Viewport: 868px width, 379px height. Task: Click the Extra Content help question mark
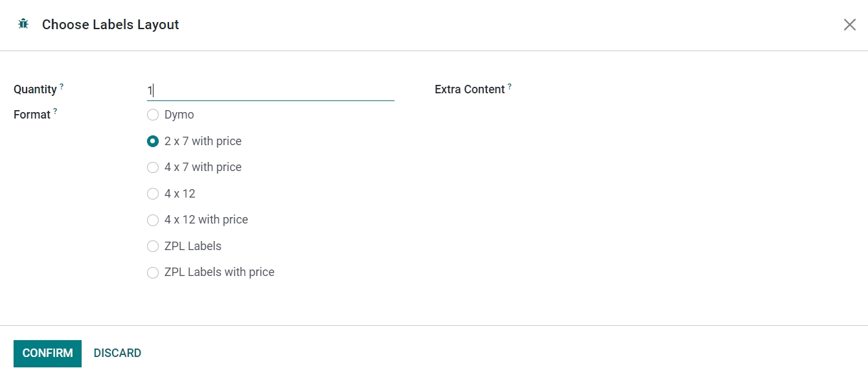click(x=509, y=86)
